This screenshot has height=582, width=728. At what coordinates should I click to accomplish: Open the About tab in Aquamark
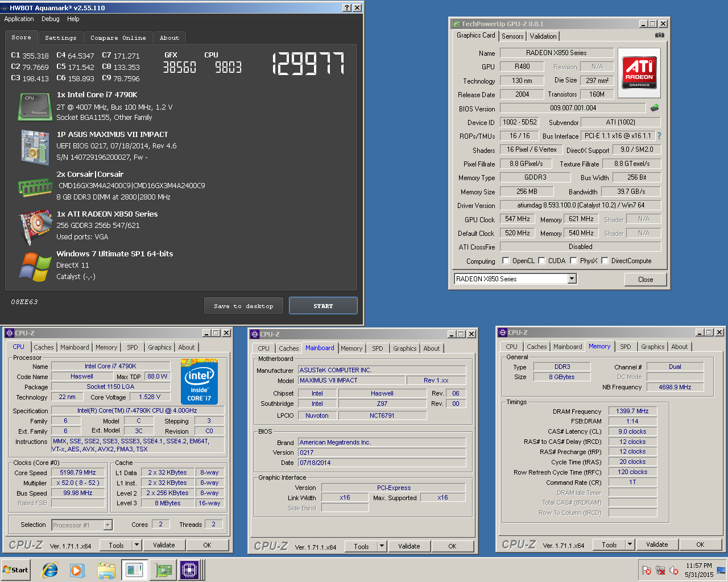pos(169,38)
